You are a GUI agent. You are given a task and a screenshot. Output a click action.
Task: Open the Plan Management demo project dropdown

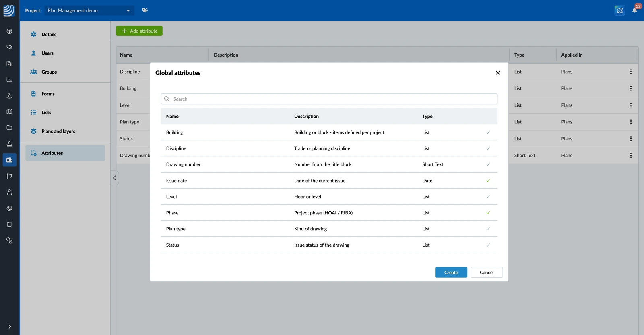click(x=89, y=10)
